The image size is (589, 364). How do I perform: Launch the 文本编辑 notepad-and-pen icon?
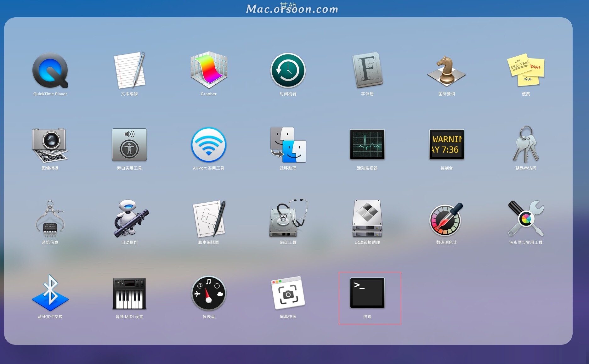tap(129, 70)
